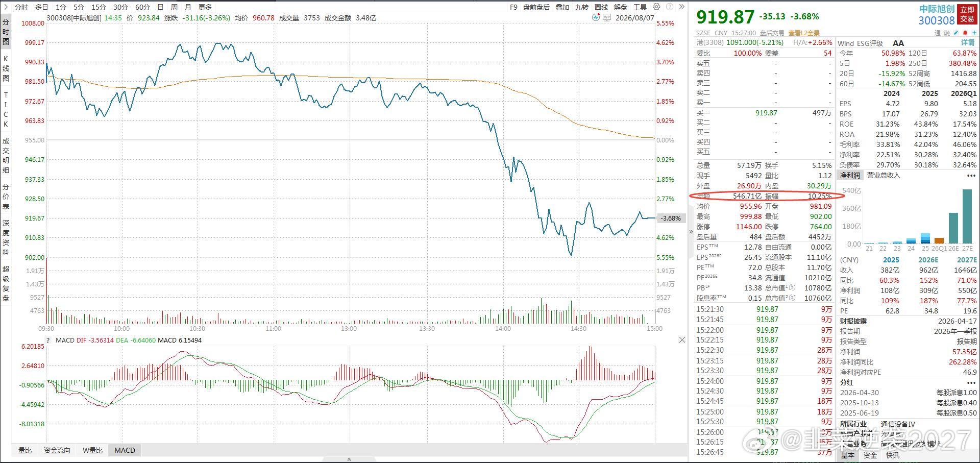This screenshot has height=463, width=980.
Task: Click the 立即交易 trade button
Action: pyautogui.click(x=967, y=14)
